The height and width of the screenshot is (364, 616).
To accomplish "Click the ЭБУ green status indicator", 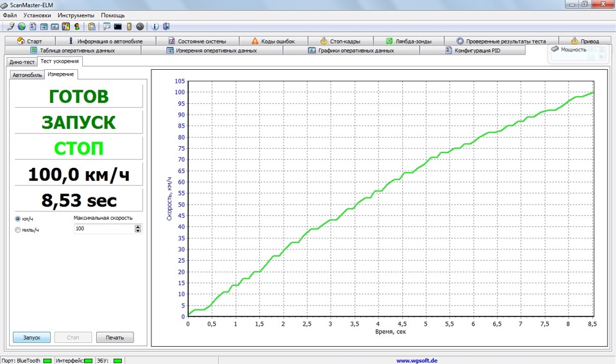I will (x=118, y=360).
